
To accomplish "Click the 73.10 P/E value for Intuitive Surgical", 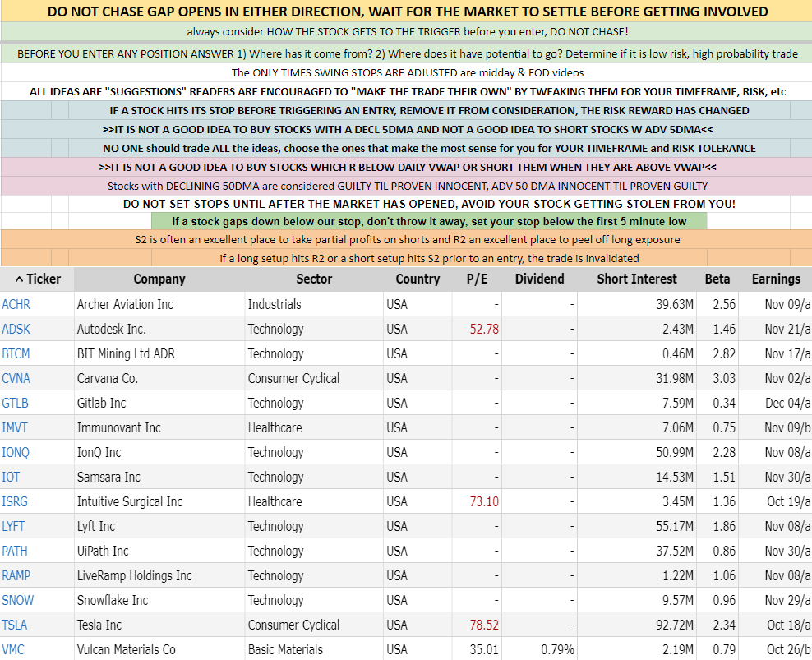I will [484, 501].
